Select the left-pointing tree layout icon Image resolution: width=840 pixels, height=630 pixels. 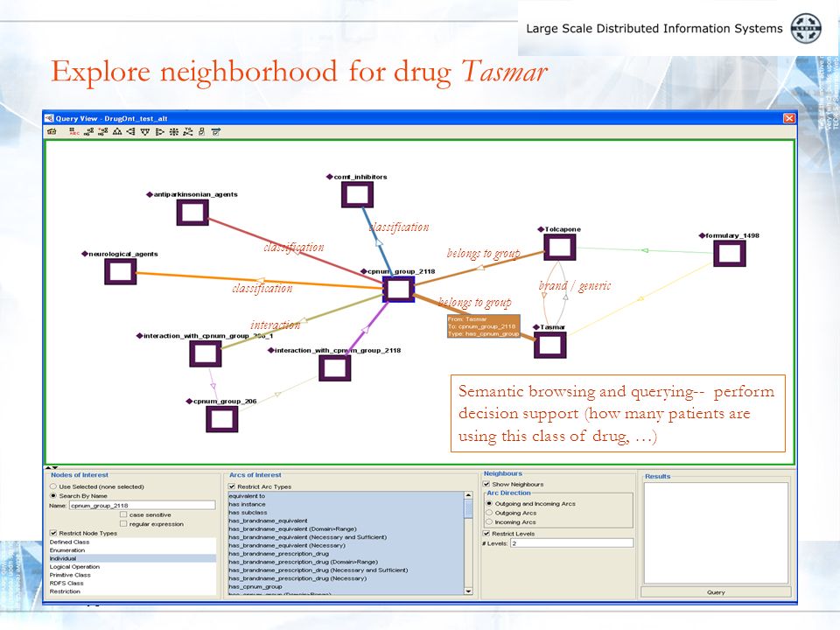coord(130,132)
